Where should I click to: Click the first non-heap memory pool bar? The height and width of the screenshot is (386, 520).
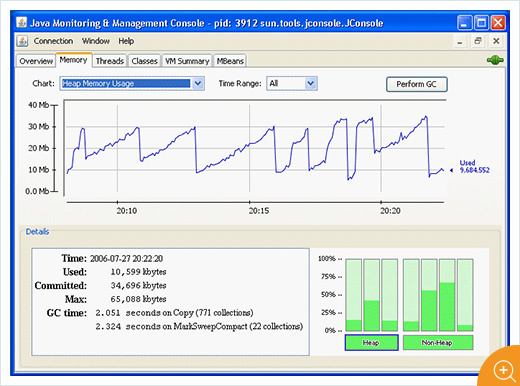tap(411, 295)
